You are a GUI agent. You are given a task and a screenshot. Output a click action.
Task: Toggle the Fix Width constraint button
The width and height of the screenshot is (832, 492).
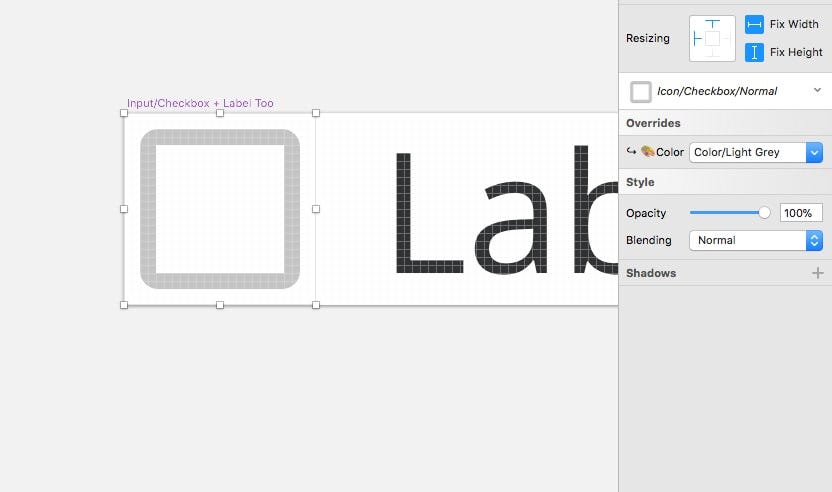(x=754, y=24)
